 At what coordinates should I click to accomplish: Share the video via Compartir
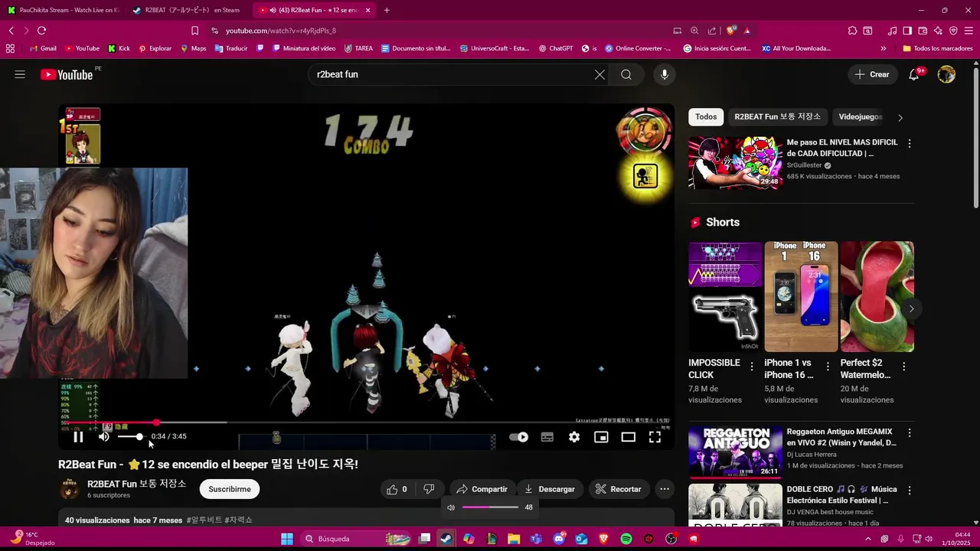pyautogui.click(x=482, y=489)
